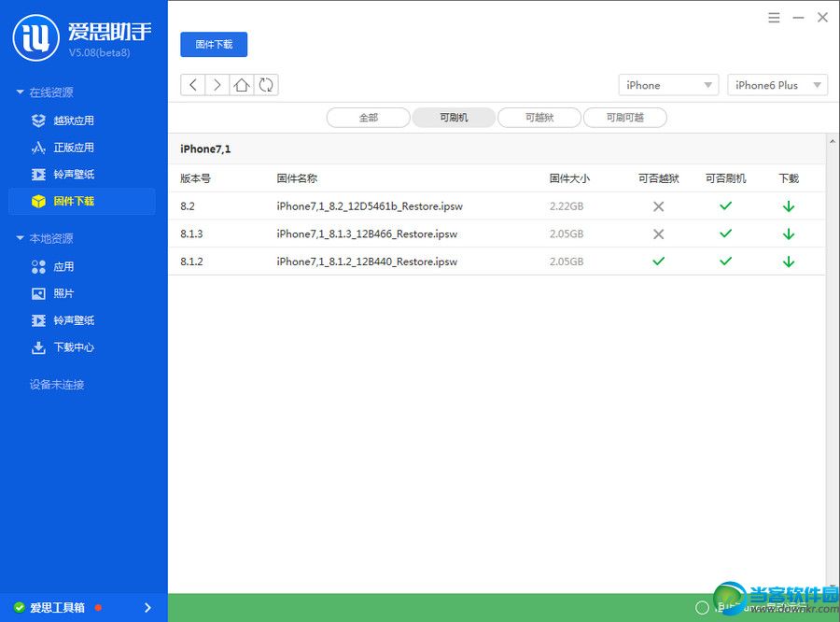The height and width of the screenshot is (622, 840).
Task: Click jailbreak X mark for 8.2 row
Action: [x=658, y=206]
